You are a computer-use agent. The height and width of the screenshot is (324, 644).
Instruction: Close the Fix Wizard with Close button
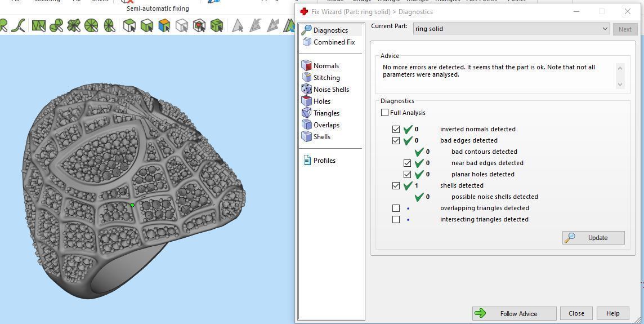point(576,313)
